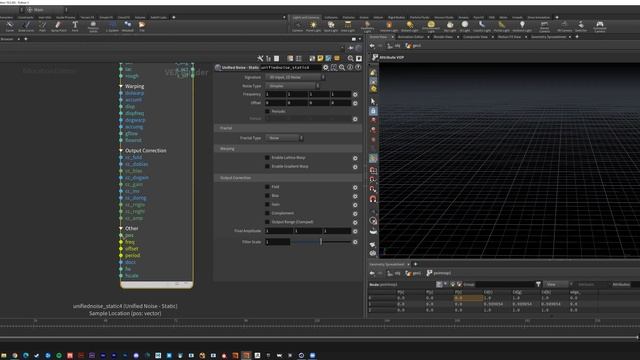This screenshot has width=640, height=360.
Task: Click the Output Correction section header in parameters
Action: point(288,178)
